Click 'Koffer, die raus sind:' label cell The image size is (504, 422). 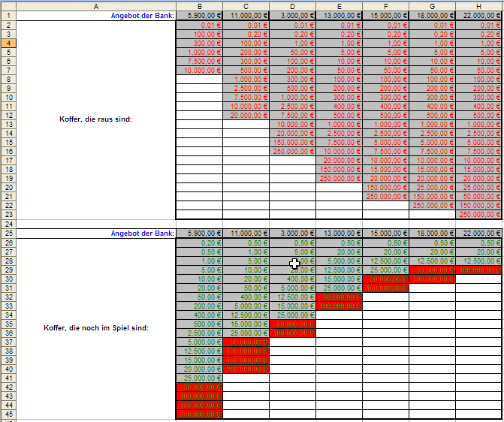96,119
